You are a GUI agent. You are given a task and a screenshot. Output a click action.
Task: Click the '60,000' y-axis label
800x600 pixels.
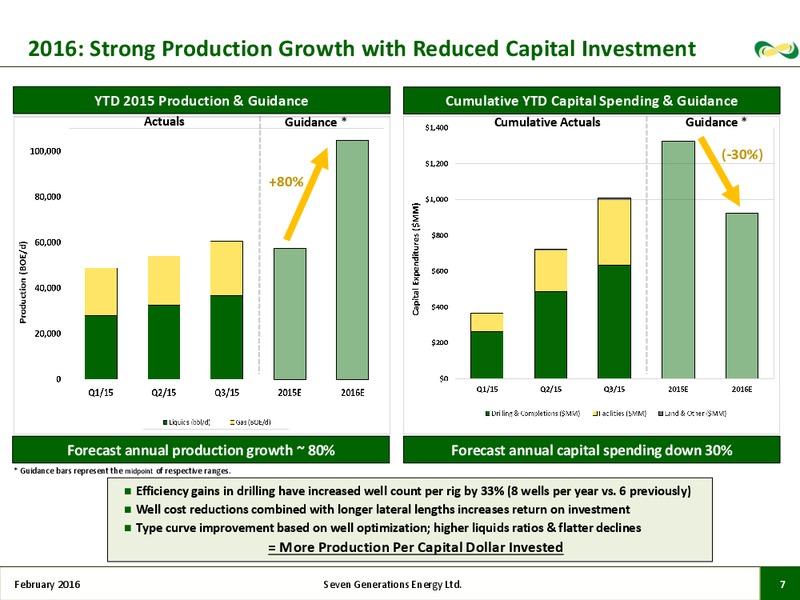[x=48, y=242]
